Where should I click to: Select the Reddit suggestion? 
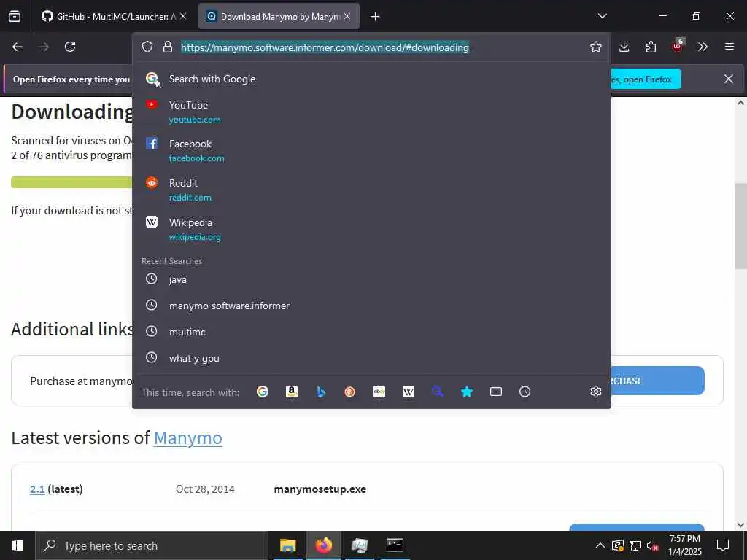click(371, 190)
